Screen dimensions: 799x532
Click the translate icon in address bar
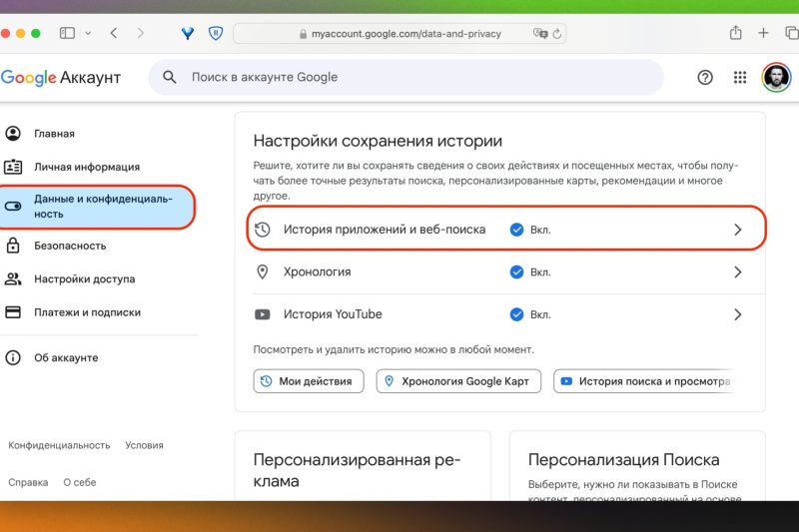click(x=540, y=34)
